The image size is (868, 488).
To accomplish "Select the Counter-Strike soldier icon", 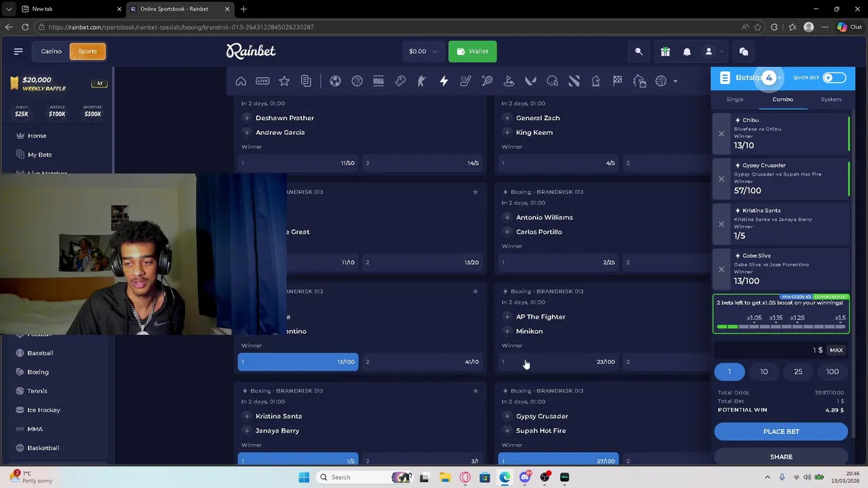I will (422, 81).
